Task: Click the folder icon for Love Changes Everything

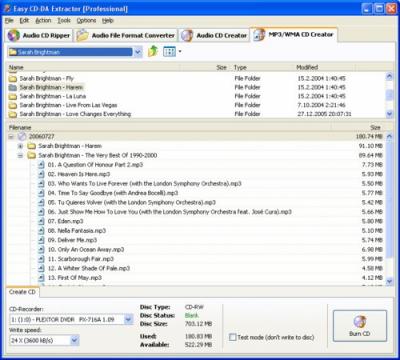Action: tap(13, 114)
